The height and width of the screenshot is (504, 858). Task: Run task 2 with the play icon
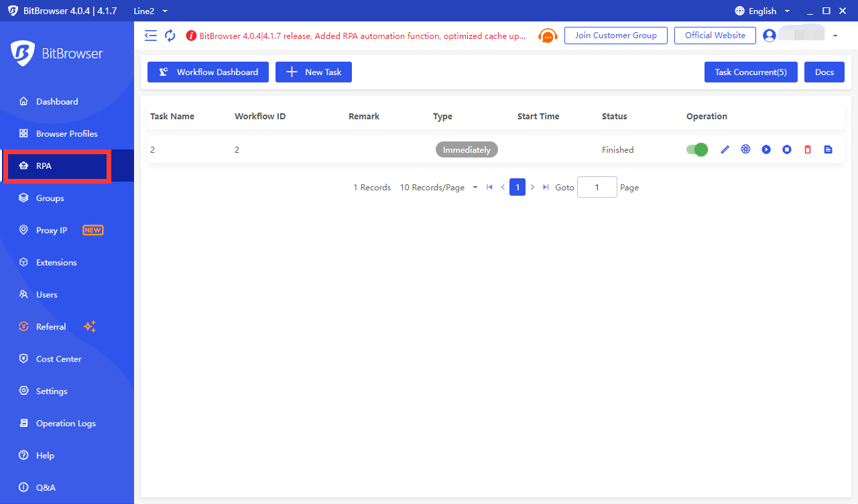(x=766, y=149)
